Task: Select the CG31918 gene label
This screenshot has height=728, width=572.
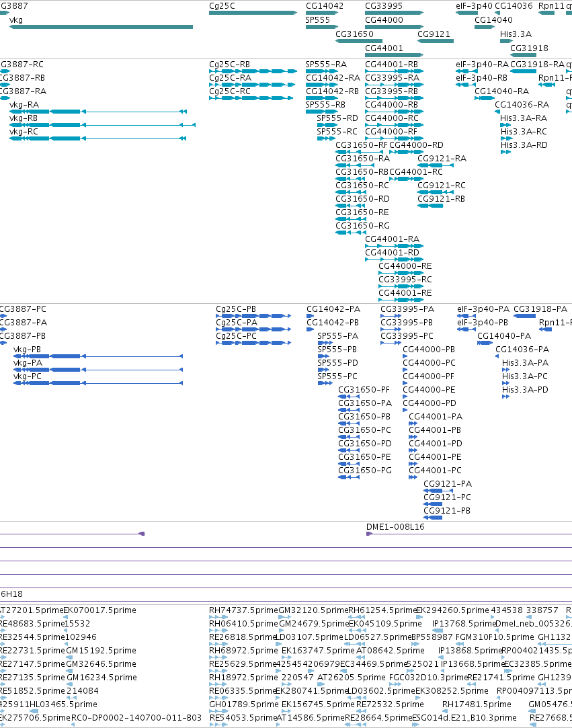Action: coord(529,48)
